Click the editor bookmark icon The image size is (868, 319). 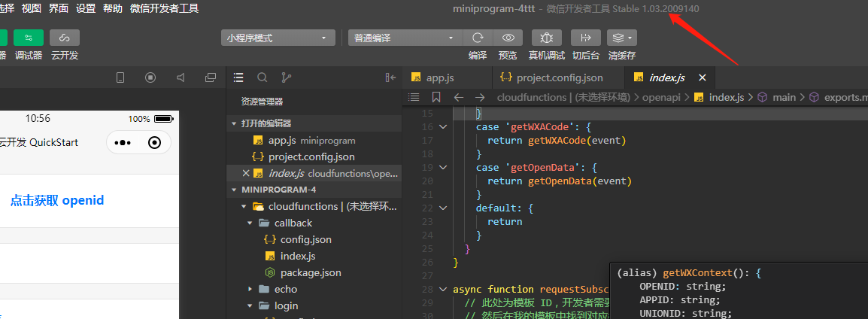436,98
